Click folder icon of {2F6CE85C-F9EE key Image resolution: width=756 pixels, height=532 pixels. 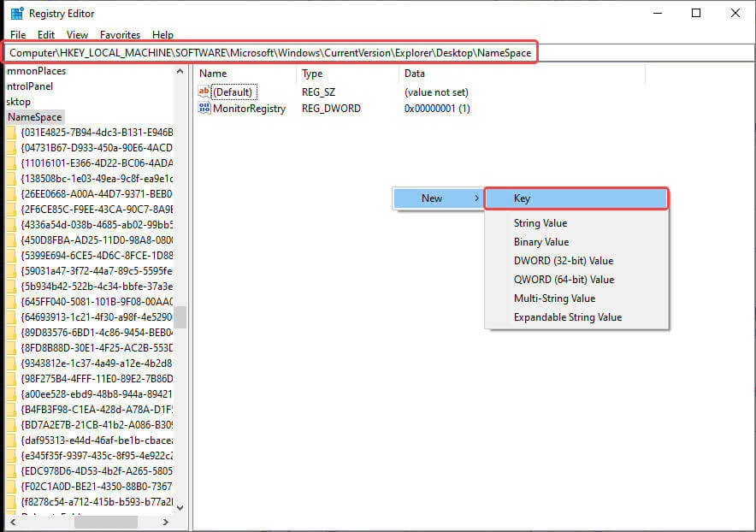pyautogui.click(x=12, y=210)
